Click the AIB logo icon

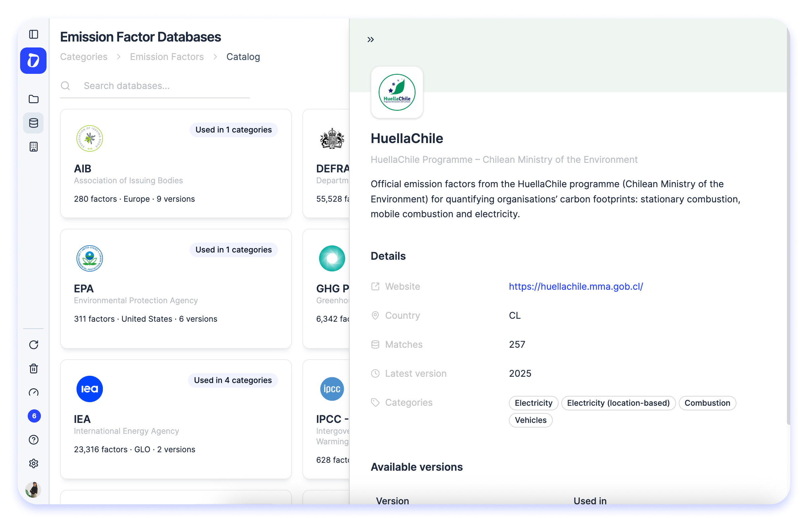click(90, 139)
